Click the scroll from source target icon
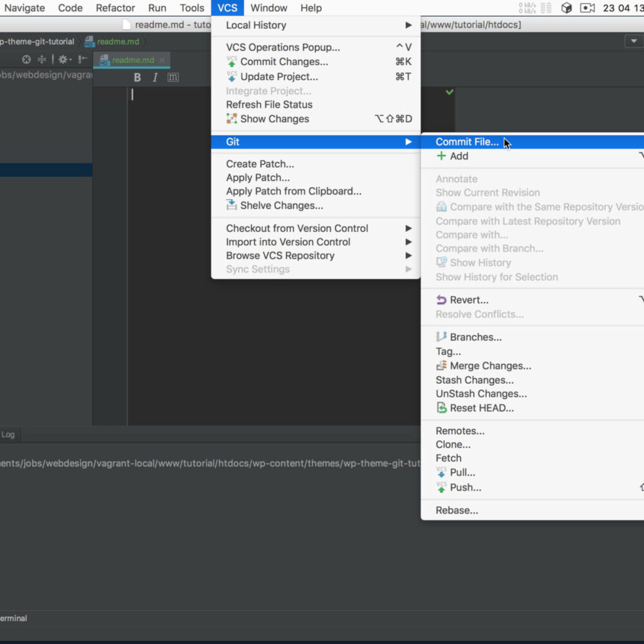Image resolution: width=644 pixels, height=644 pixels. coord(26,59)
